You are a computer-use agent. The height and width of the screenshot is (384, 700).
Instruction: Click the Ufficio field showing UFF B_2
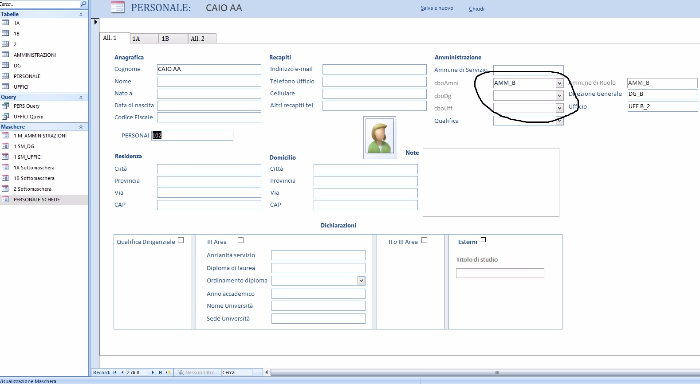pyautogui.click(x=662, y=107)
